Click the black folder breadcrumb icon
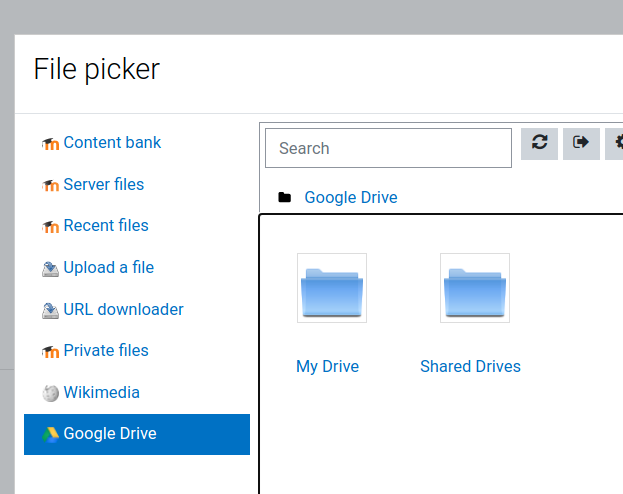The height and width of the screenshot is (494, 623). pos(284,197)
